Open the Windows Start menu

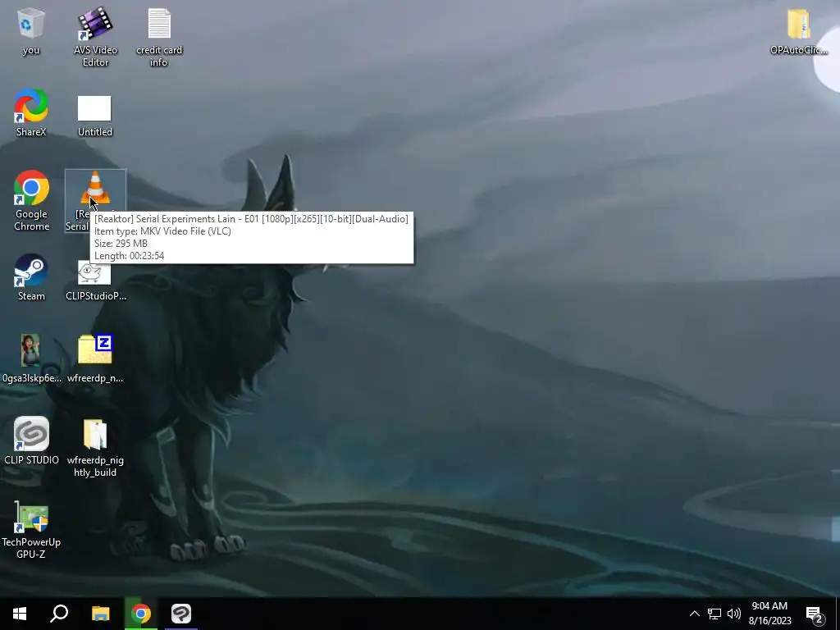point(20,614)
